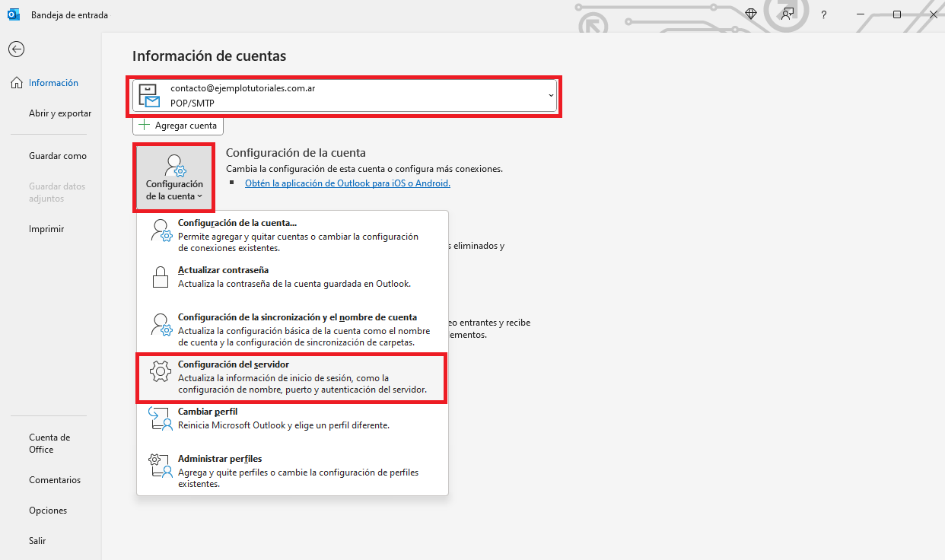The width and height of the screenshot is (945, 560).
Task: Choose Configuración de la cuenta... menu entry
Action: point(293,235)
